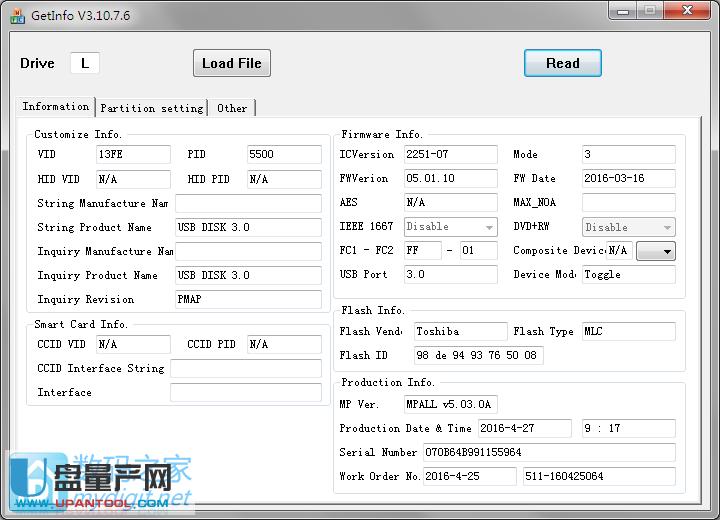Close the GetInfo window
The image size is (720, 520).
[x=686, y=12]
